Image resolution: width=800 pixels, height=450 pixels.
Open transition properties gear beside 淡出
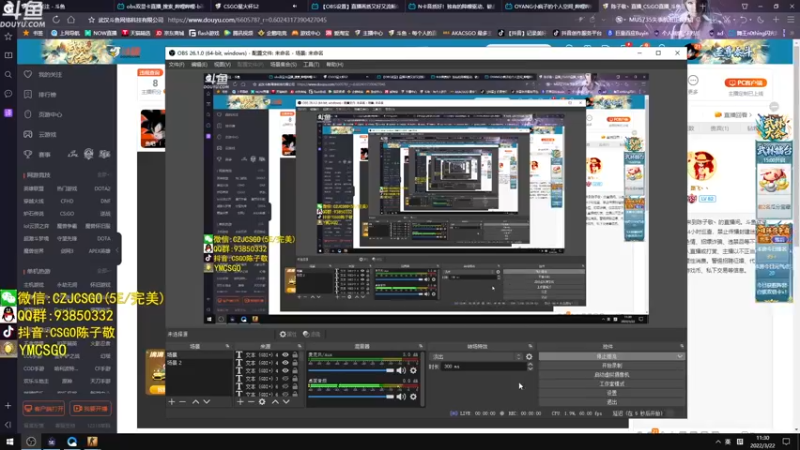click(529, 357)
